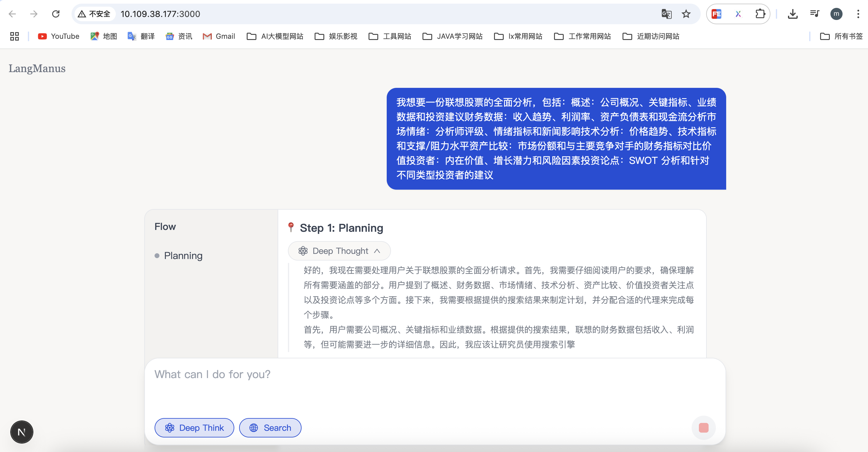Bookmark this page with star icon
Screen dimensions: 868x452
point(686,14)
